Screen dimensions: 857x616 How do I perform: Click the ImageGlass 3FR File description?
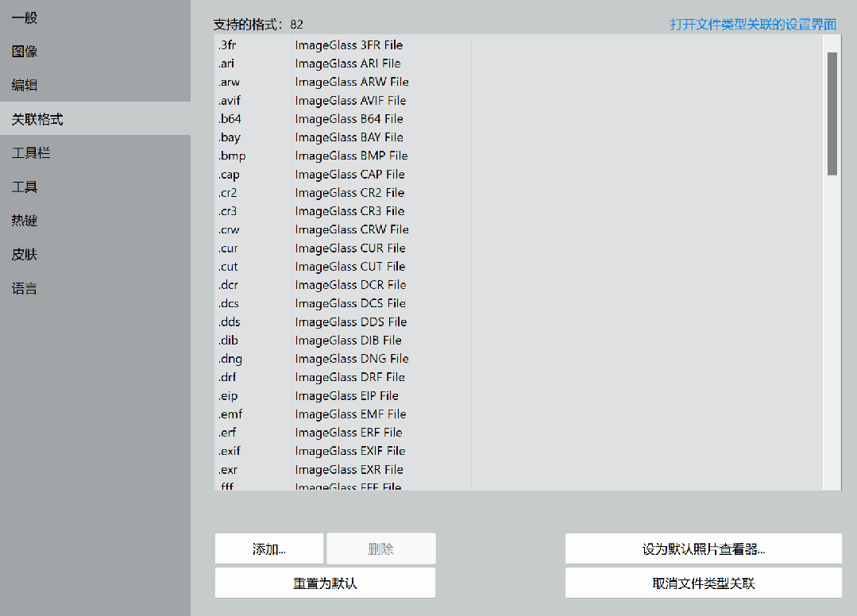coord(349,44)
